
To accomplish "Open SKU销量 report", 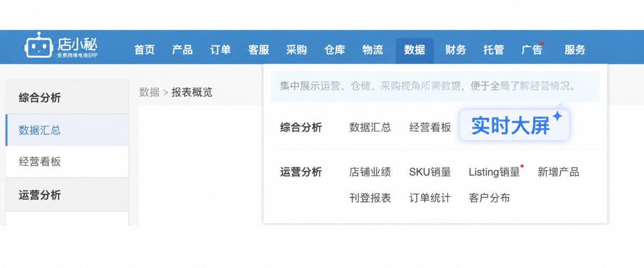I will point(430,172).
